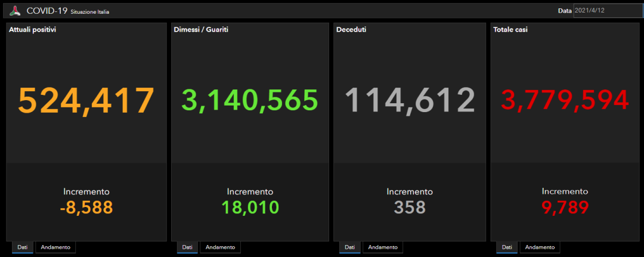The image size is (644, 257).
Task: Click the Situazione Italia subtitle
Action: pos(90,13)
